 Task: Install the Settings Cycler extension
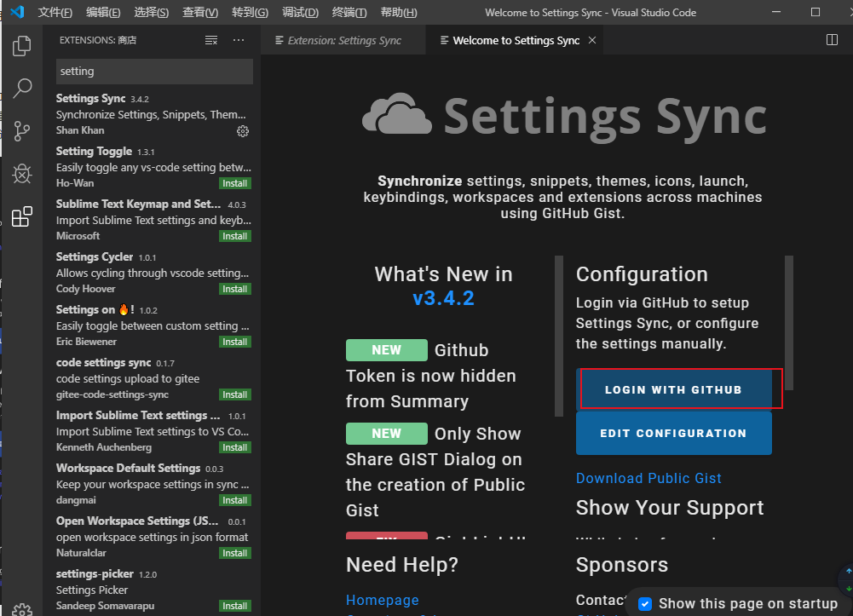click(x=235, y=289)
